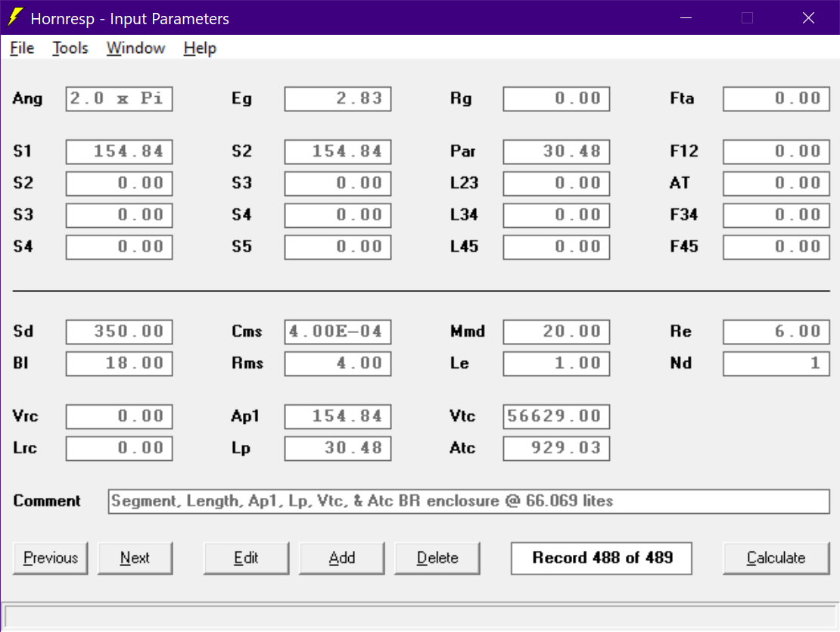Select the Bl field showing 18.00
Screen dimensions: 840x632
click(119, 363)
